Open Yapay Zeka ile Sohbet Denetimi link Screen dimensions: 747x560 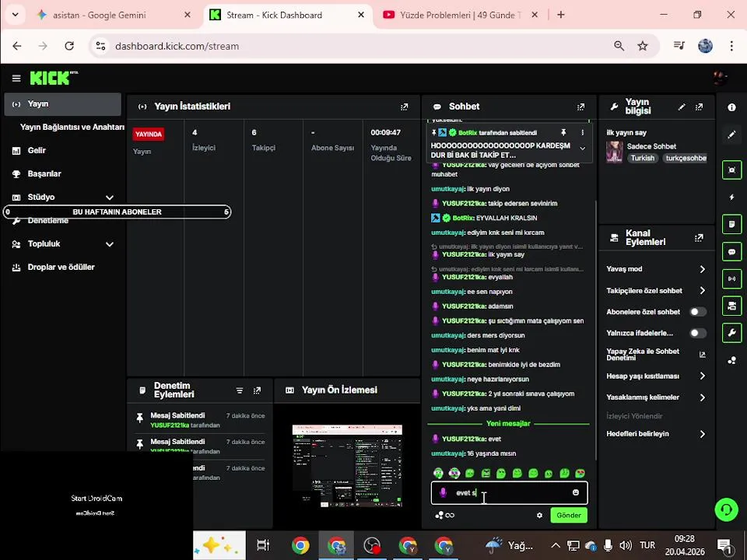(x=655, y=355)
